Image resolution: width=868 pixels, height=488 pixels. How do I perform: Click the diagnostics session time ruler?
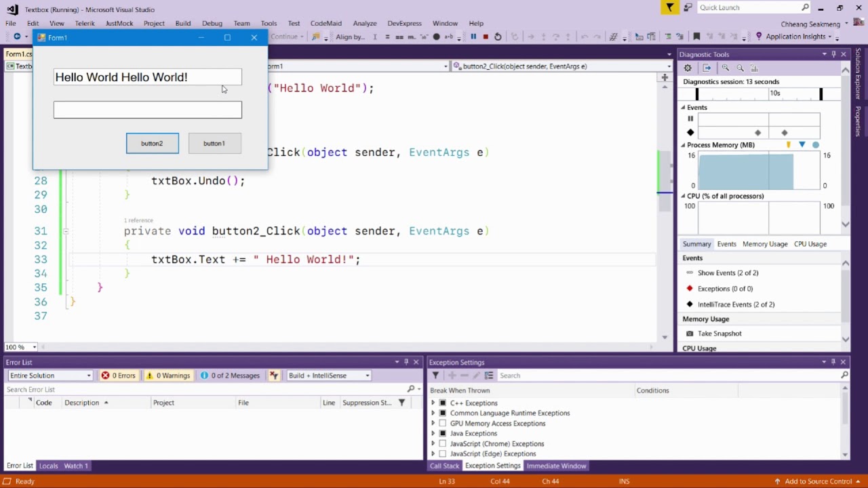click(x=759, y=94)
